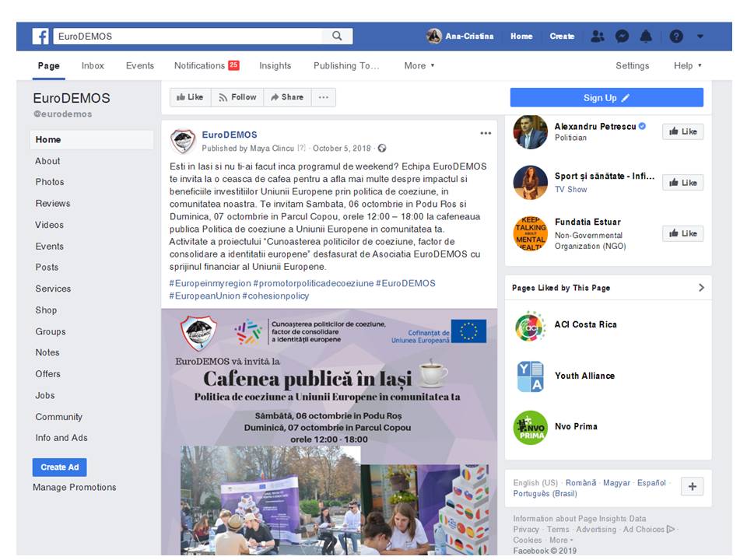The width and height of the screenshot is (747, 560).
Task: Open About in the sidebar
Action: click(47, 161)
